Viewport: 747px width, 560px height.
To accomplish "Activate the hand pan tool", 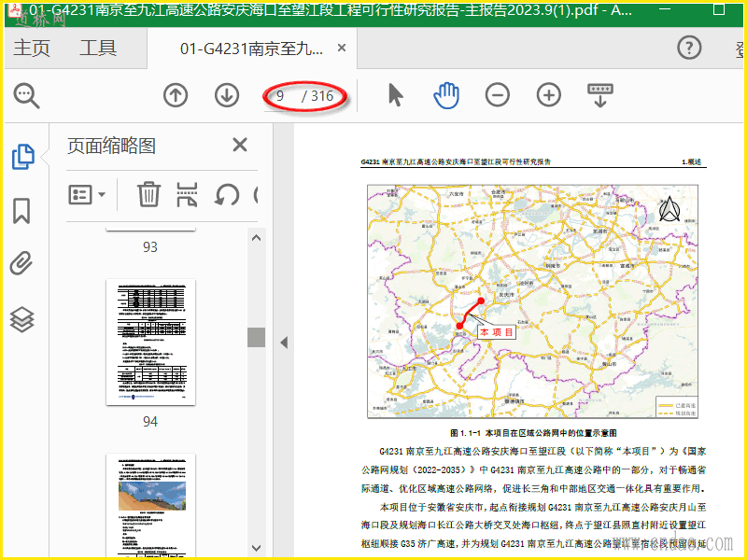I will [446, 95].
